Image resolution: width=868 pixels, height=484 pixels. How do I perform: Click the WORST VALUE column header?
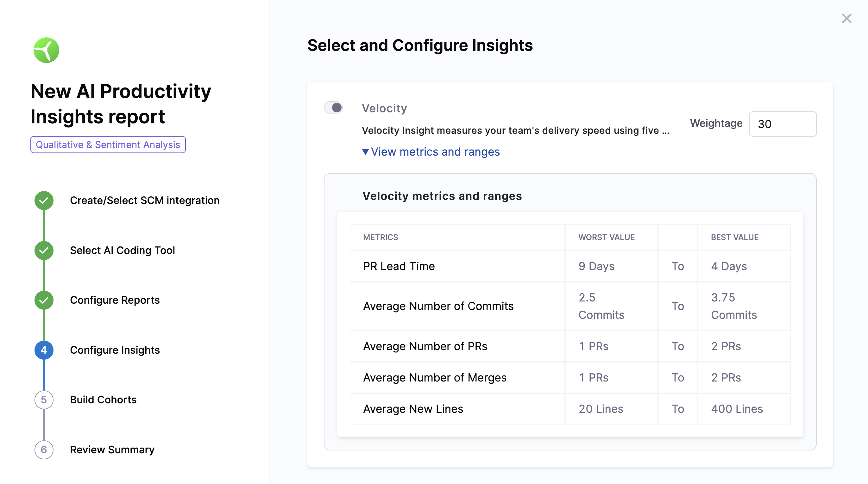pyautogui.click(x=606, y=237)
